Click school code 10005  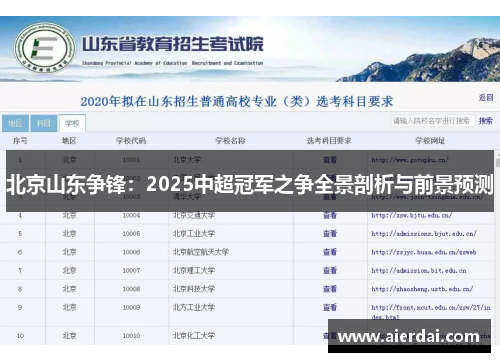pyautogui.click(x=131, y=234)
